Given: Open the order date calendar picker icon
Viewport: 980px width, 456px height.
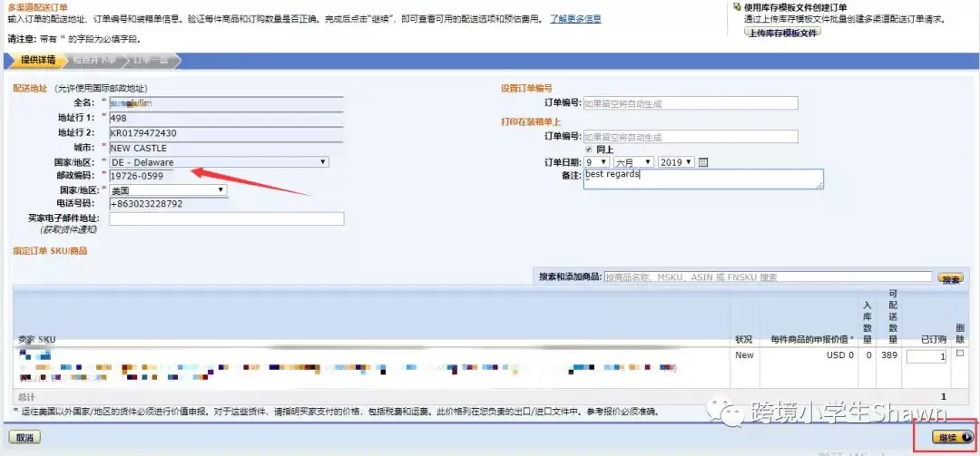Looking at the screenshot, I should point(702,162).
